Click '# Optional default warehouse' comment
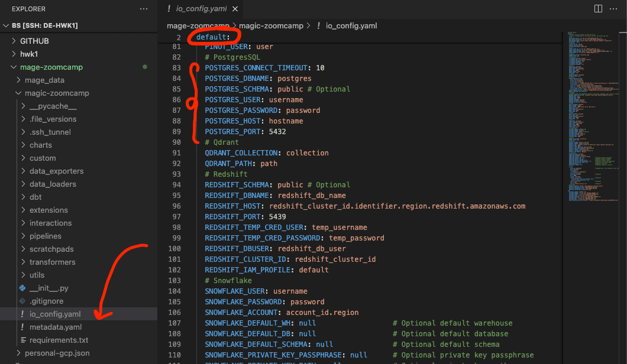Screen dimensions: 627x364 pyautogui.click(x=453, y=323)
